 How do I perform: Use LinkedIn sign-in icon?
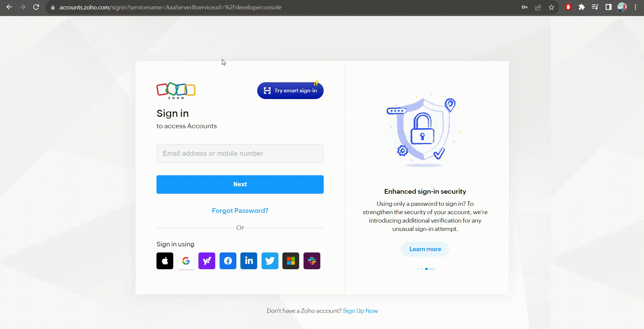click(x=249, y=261)
